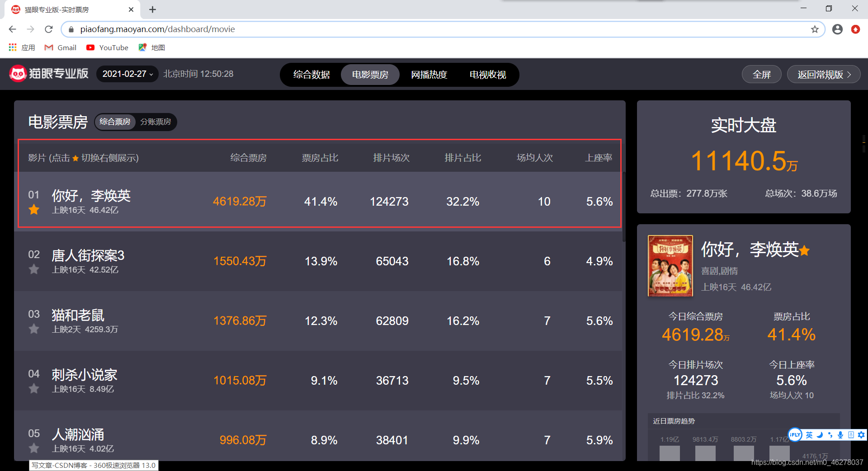Click the microphone icon in IME toolbar
This screenshot has height=471, width=868.
[x=840, y=435]
